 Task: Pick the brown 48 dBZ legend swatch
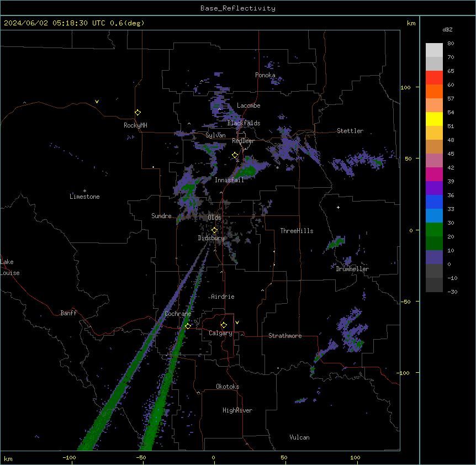pyautogui.click(x=434, y=146)
